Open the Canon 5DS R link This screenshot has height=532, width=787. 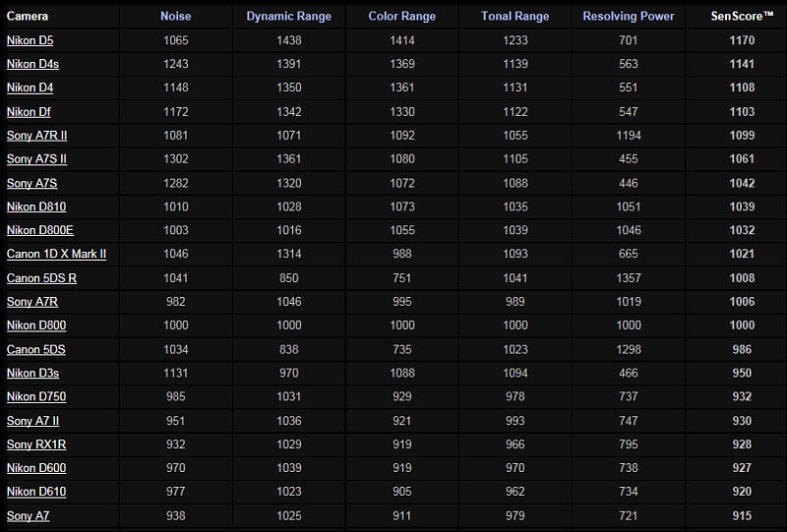coord(41,277)
